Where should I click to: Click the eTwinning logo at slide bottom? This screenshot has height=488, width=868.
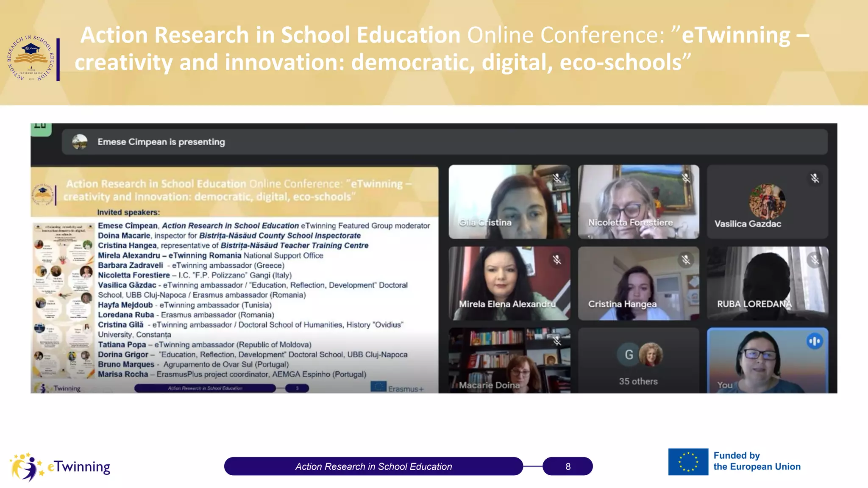tap(60, 467)
